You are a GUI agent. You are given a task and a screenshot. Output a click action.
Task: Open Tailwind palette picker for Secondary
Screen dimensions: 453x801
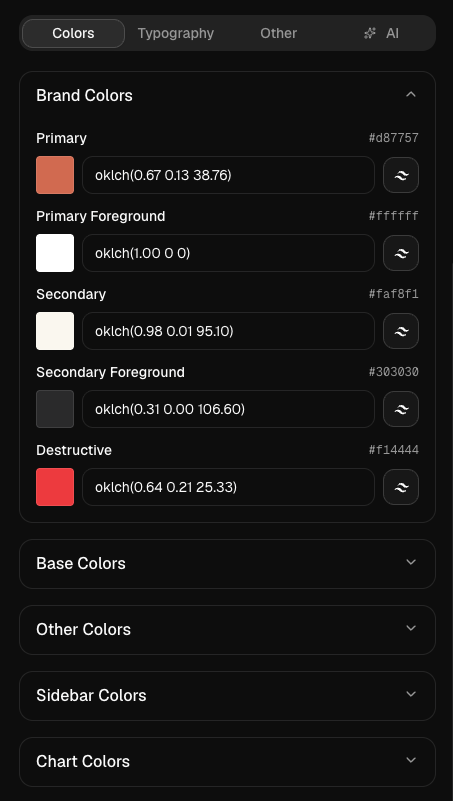(x=401, y=331)
